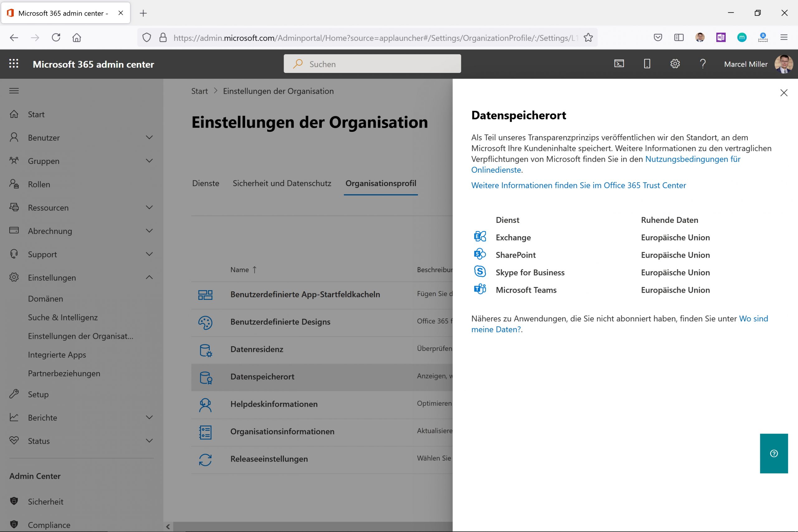This screenshot has height=532, width=798.
Task: Open the Releaseeinstellungen row
Action: tap(322, 460)
